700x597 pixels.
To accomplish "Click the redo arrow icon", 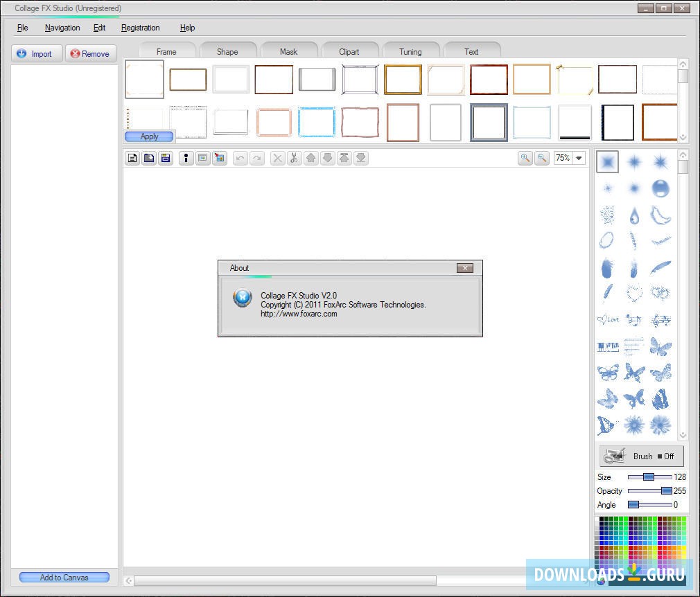I will click(257, 158).
